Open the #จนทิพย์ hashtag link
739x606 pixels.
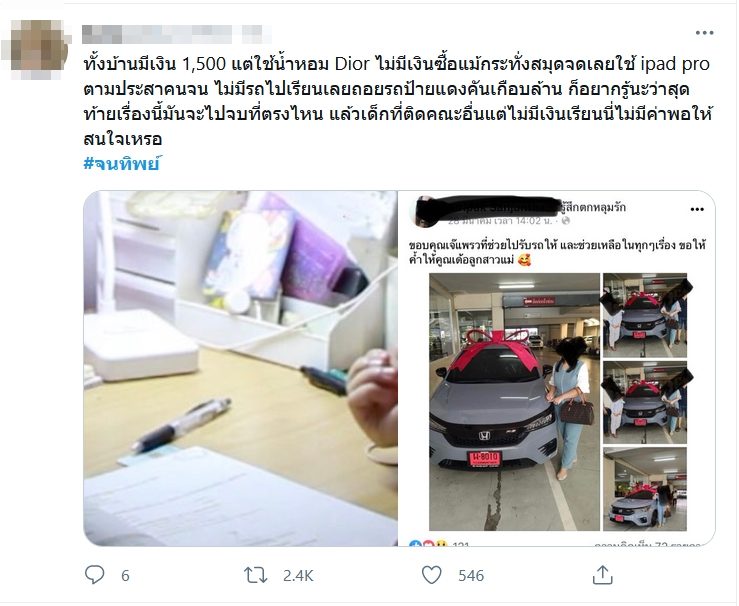tap(122, 164)
